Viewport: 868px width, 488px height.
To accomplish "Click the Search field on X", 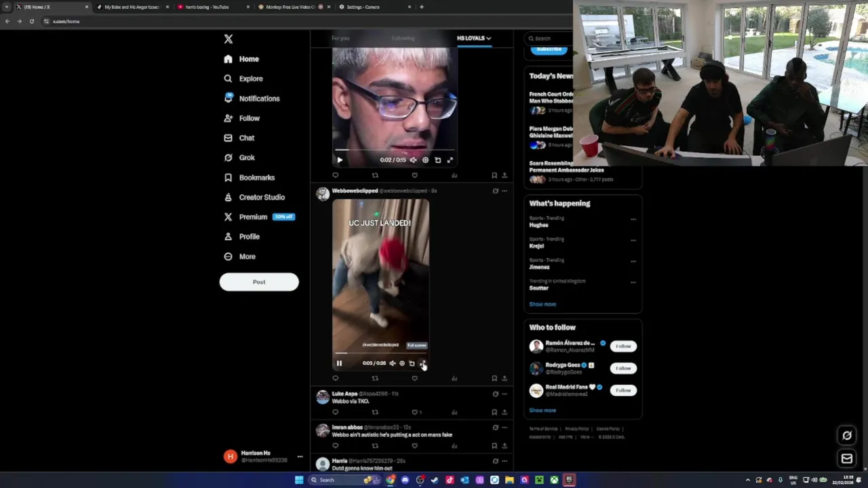I will pyautogui.click(x=550, y=39).
